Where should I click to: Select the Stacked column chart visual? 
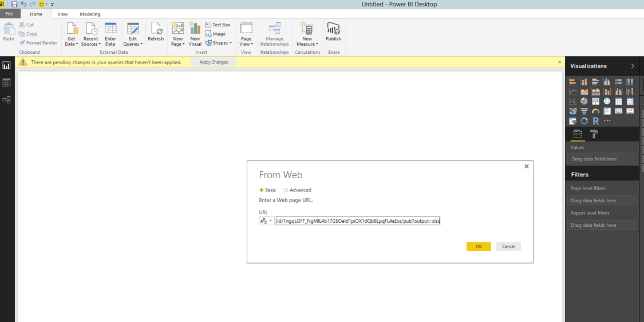[584, 81]
